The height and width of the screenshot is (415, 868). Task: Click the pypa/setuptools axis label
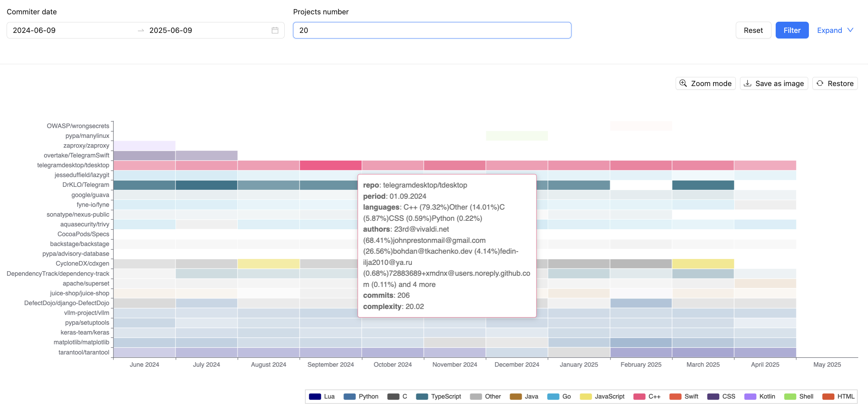87,323
